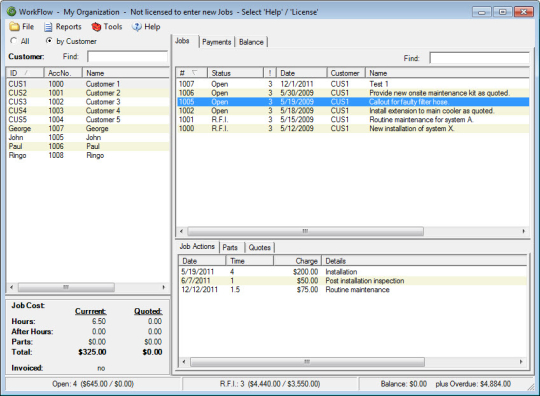Sort job actions by Charge header
The image size is (540, 396).
[298, 261]
